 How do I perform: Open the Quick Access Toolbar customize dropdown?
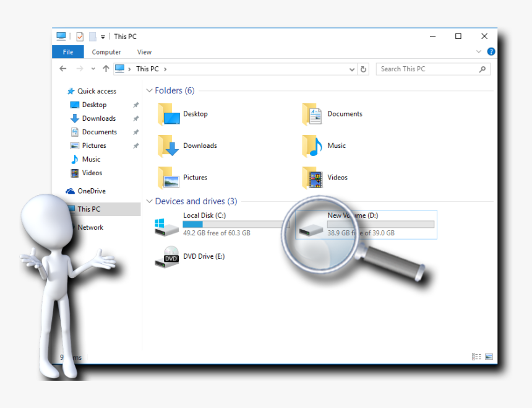103,36
